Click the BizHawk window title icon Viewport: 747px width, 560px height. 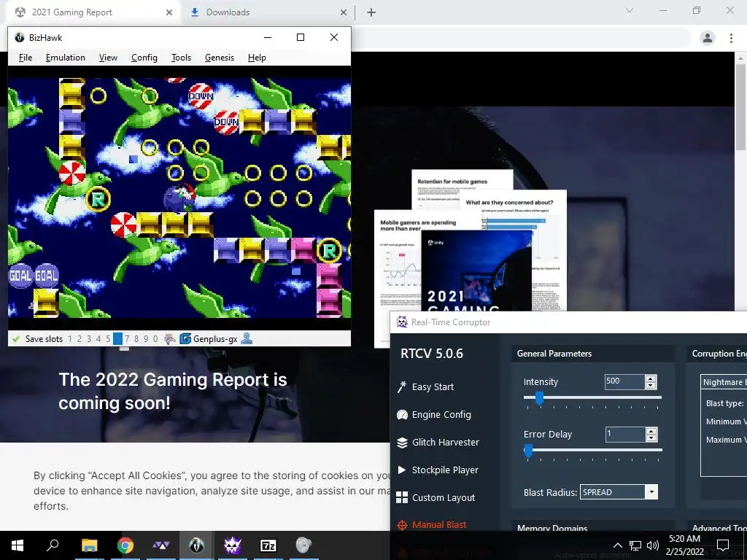click(x=20, y=38)
